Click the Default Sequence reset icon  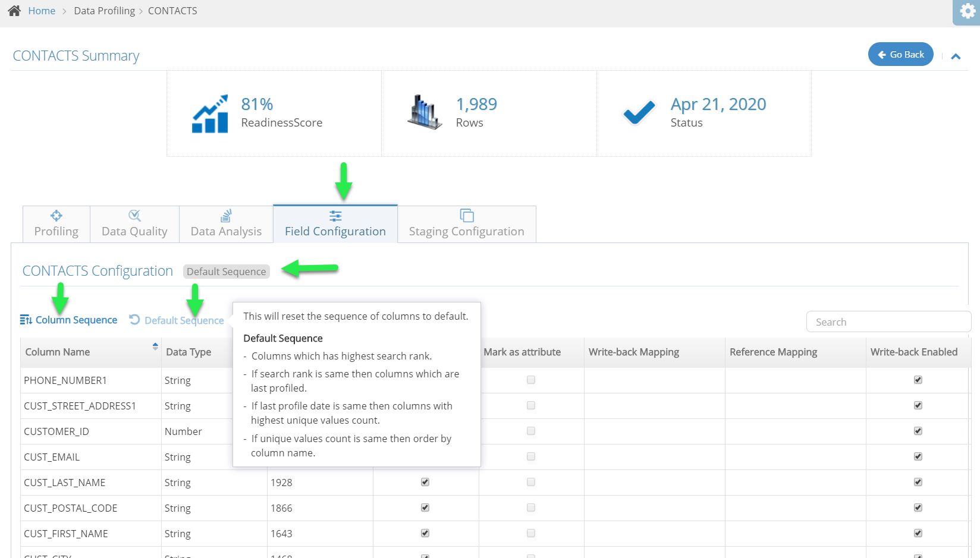tap(135, 320)
